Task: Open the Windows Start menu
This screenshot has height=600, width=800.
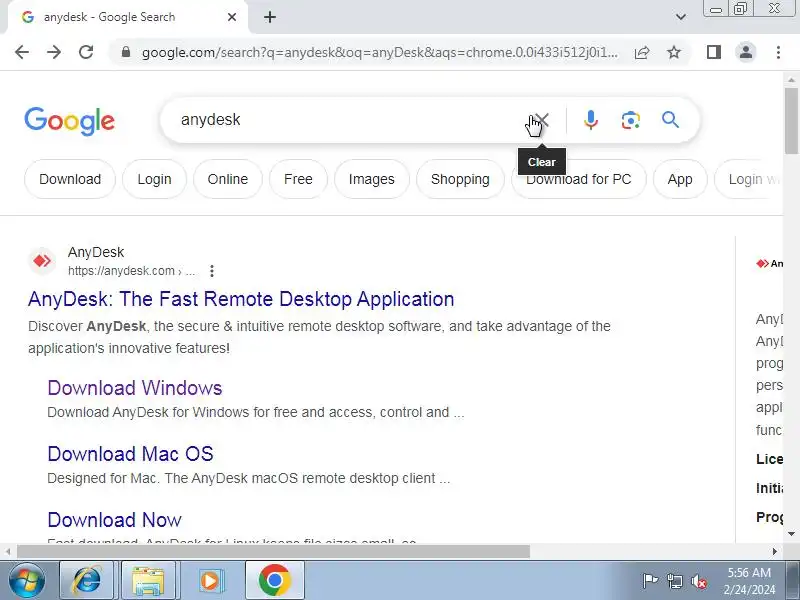Action: (27, 581)
